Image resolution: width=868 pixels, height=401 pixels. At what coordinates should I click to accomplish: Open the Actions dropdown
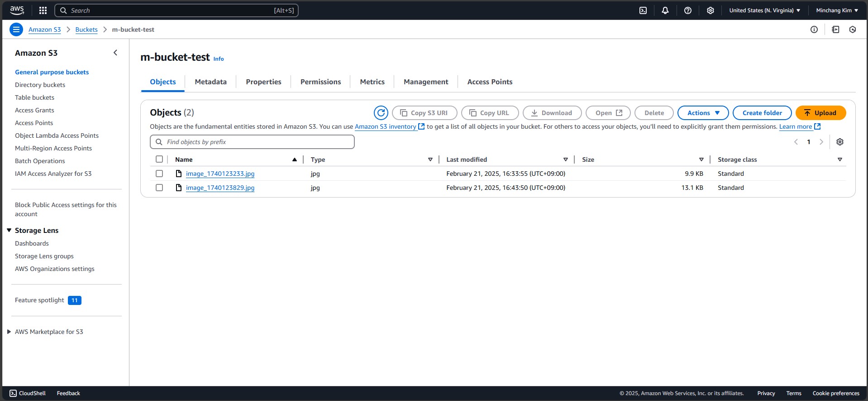tap(703, 113)
